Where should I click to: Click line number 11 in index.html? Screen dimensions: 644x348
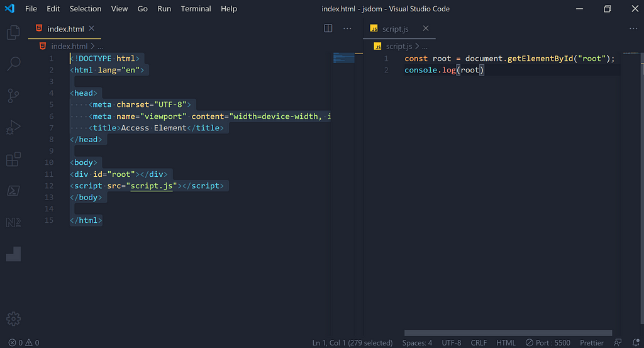pos(49,174)
